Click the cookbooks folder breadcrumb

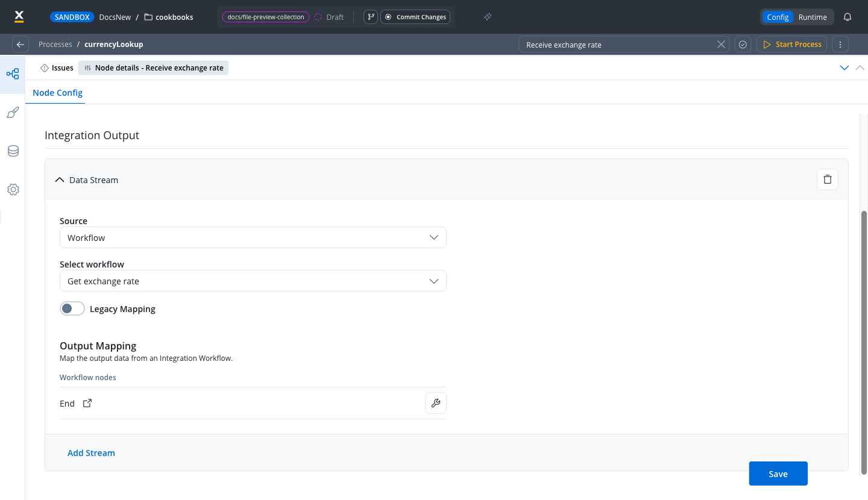[x=169, y=17]
